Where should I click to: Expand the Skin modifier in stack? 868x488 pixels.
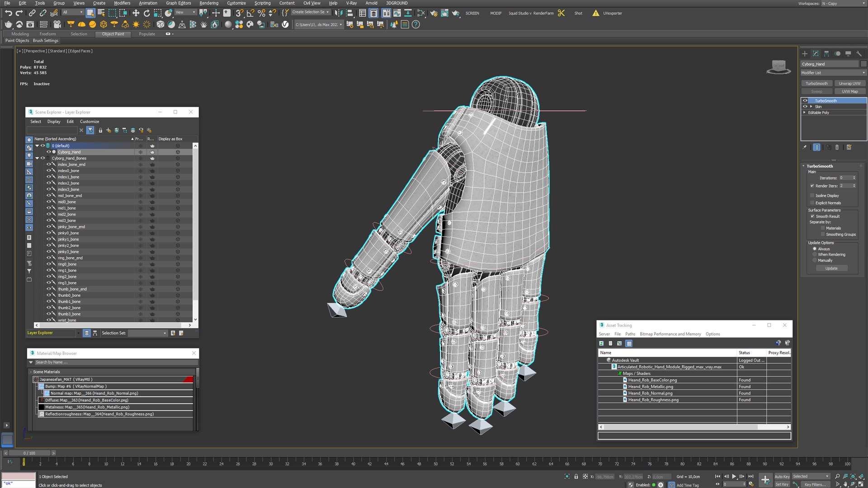[811, 107]
